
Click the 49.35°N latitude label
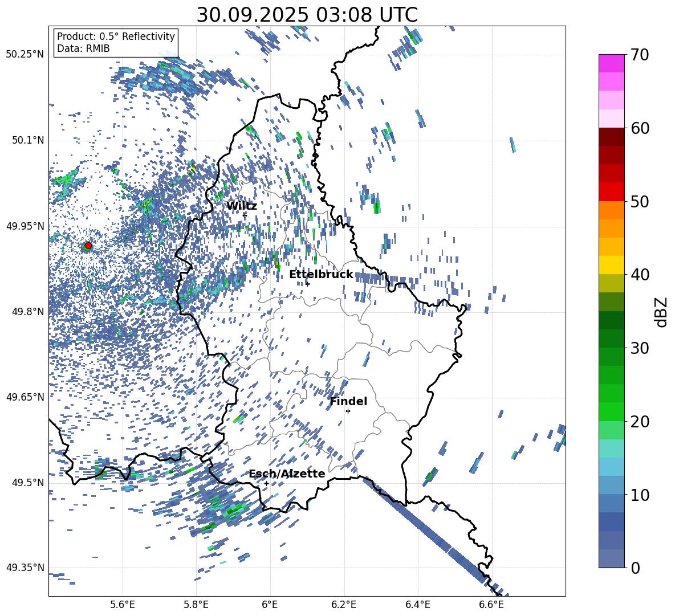pos(25,568)
